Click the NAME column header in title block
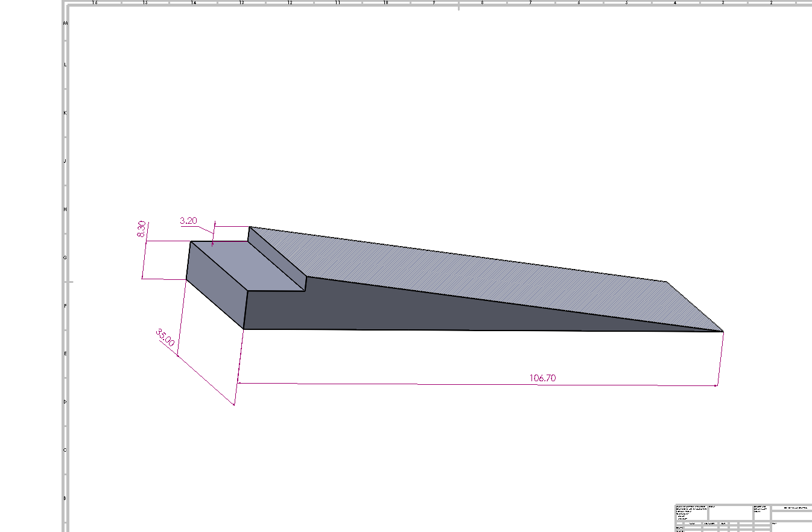This screenshot has width=812, height=532. [x=693, y=523]
